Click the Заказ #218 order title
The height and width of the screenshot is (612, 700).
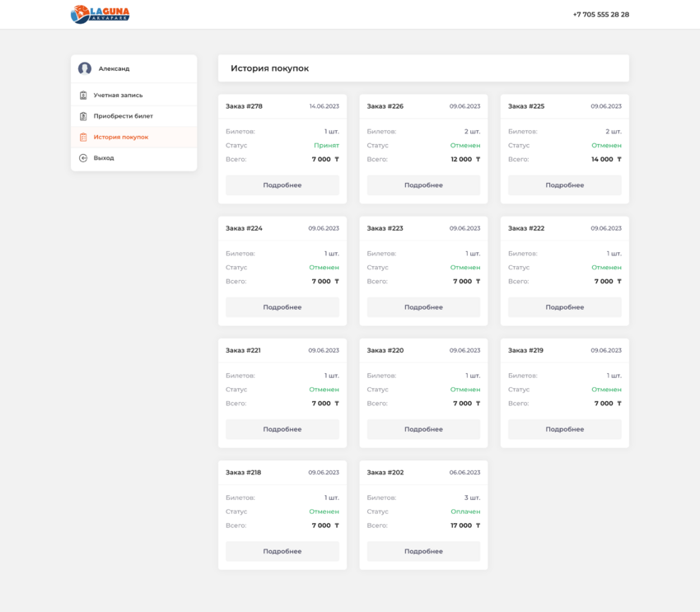[x=244, y=473]
